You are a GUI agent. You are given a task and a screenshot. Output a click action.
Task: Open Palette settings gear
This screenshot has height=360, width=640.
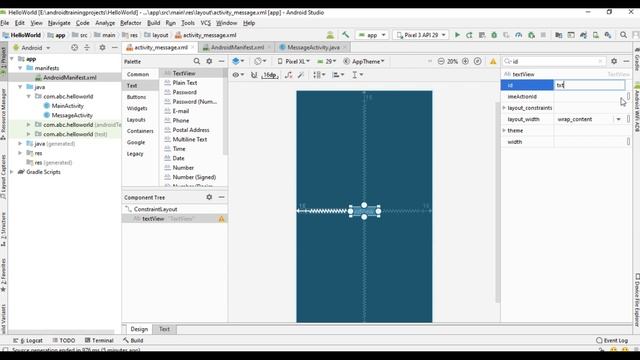click(209, 61)
